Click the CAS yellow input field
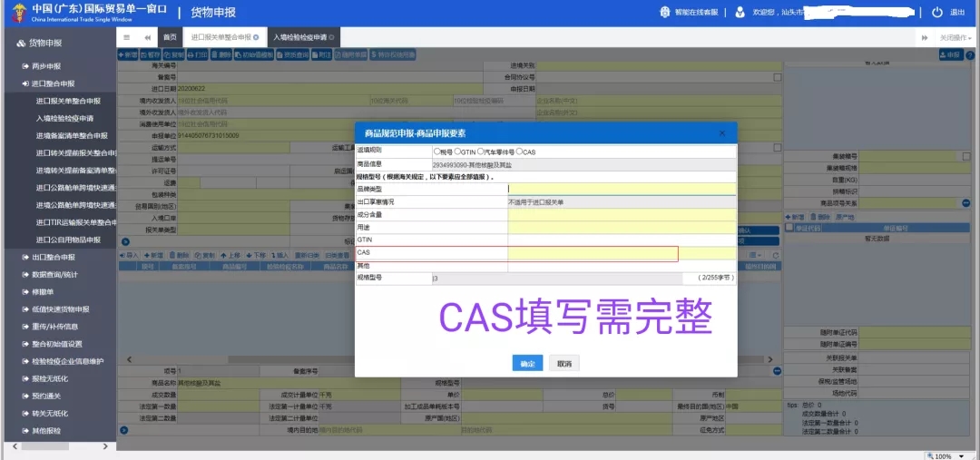 tap(593, 252)
